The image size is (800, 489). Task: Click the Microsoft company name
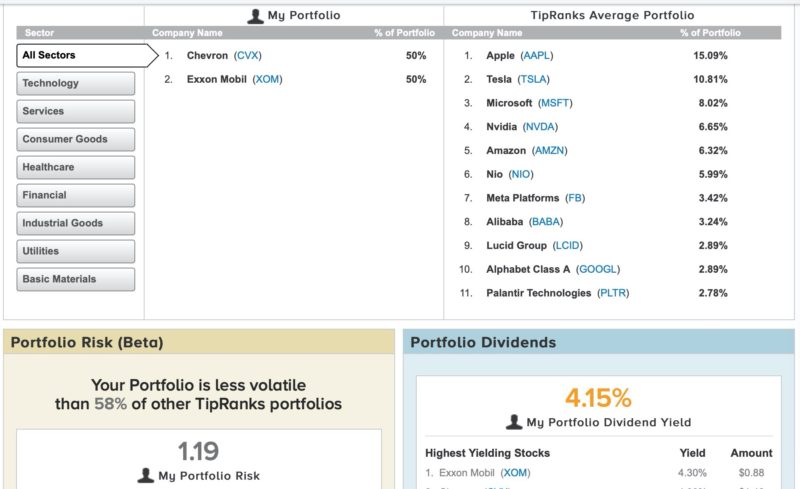[509, 103]
